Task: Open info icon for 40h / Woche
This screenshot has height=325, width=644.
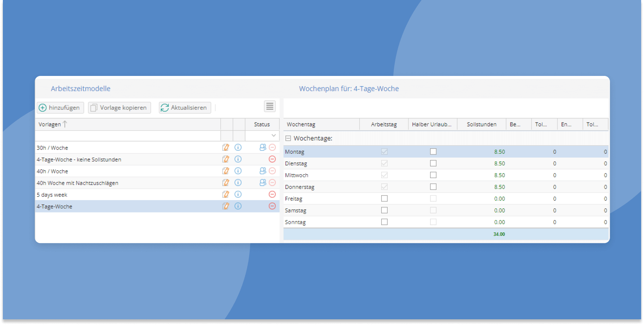Action: tap(238, 171)
